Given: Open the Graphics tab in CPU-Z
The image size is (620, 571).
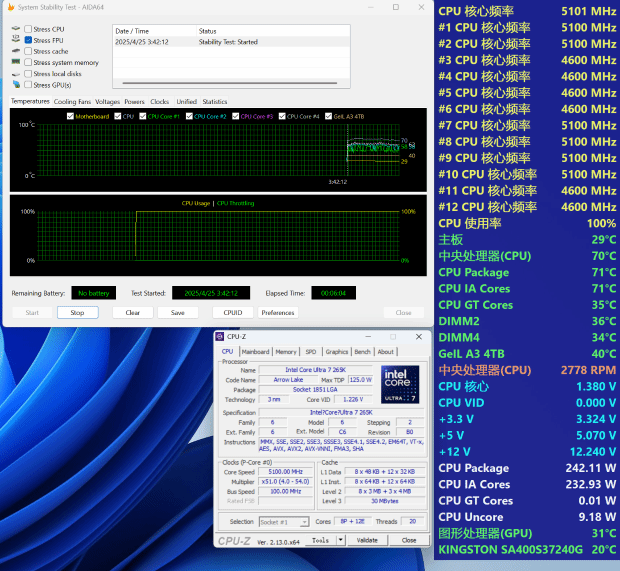Looking at the screenshot, I should pos(337,352).
